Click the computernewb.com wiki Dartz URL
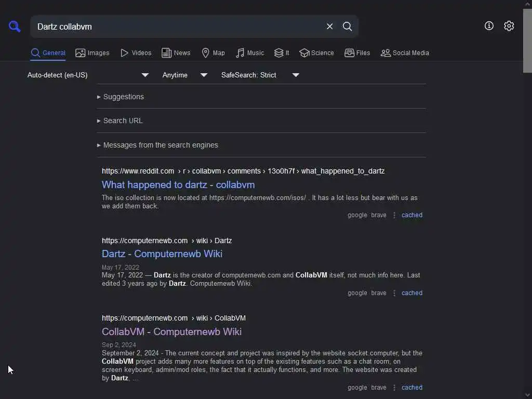Screen dimensions: 532x399 (x=167, y=241)
